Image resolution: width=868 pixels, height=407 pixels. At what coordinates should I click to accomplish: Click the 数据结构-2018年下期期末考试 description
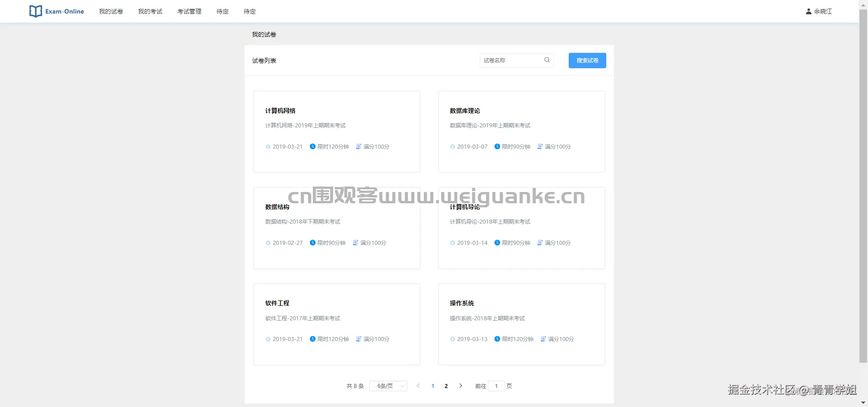pos(302,222)
